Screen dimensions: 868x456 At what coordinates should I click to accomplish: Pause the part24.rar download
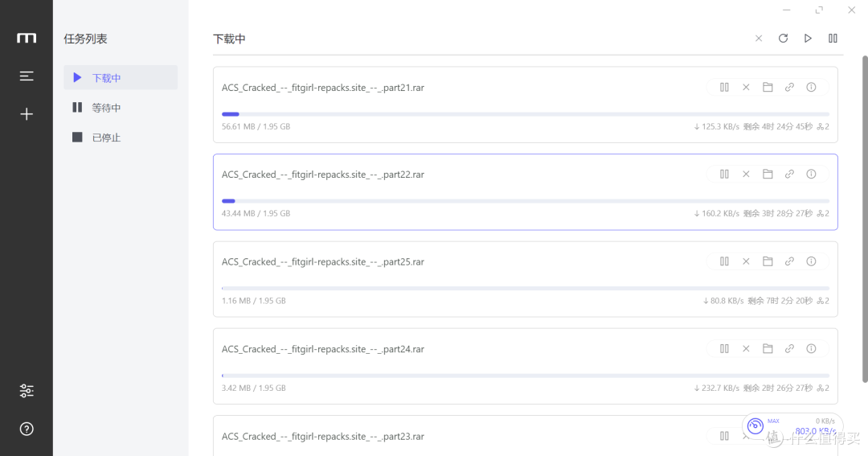724,348
